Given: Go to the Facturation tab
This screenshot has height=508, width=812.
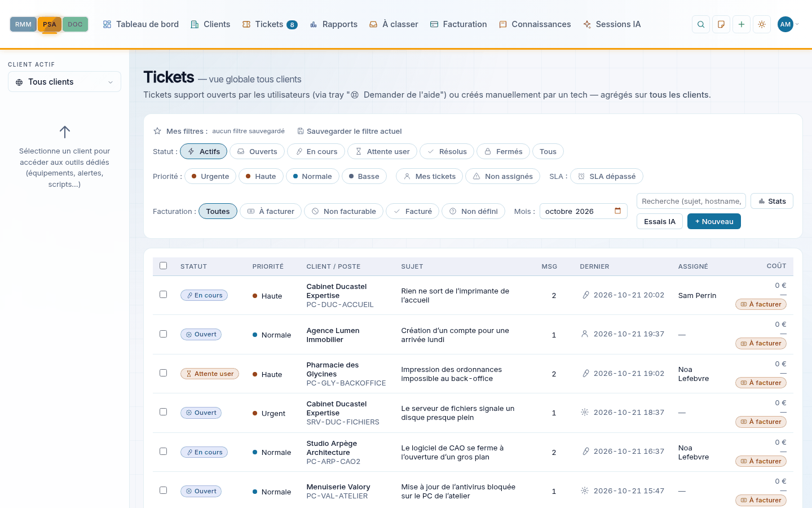Looking at the screenshot, I should [458, 24].
